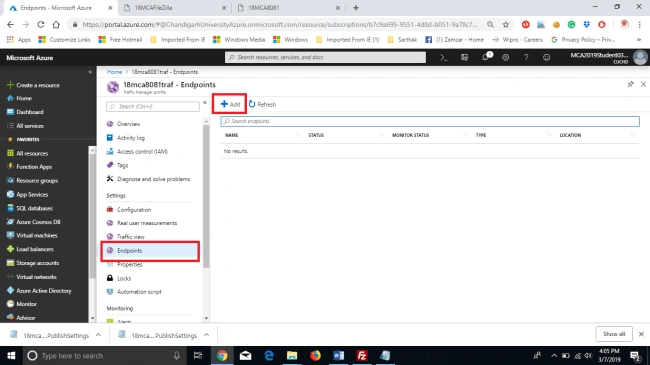Open Monitor favorite
The width and height of the screenshot is (650, 365).
(22, 304)
